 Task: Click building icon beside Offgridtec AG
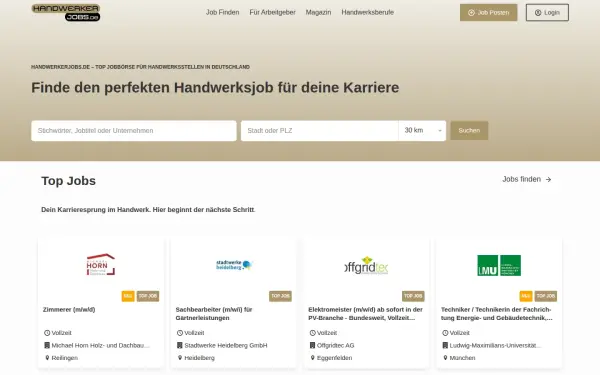click(x=313, y=346)
